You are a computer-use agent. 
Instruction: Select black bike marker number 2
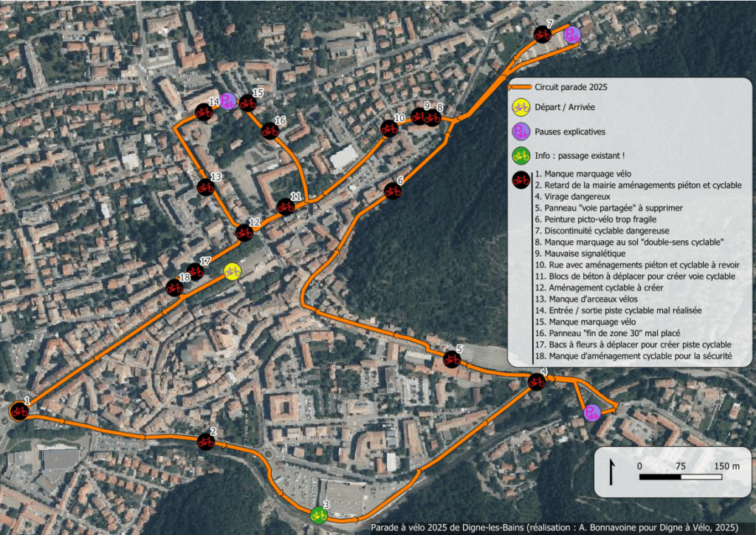pos(206,442)
